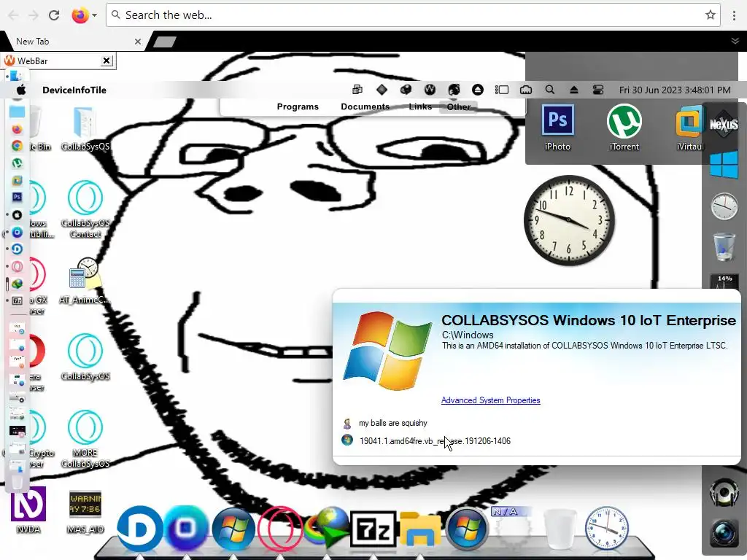Click the 14% CPU meter on right dock

[724, 282]
